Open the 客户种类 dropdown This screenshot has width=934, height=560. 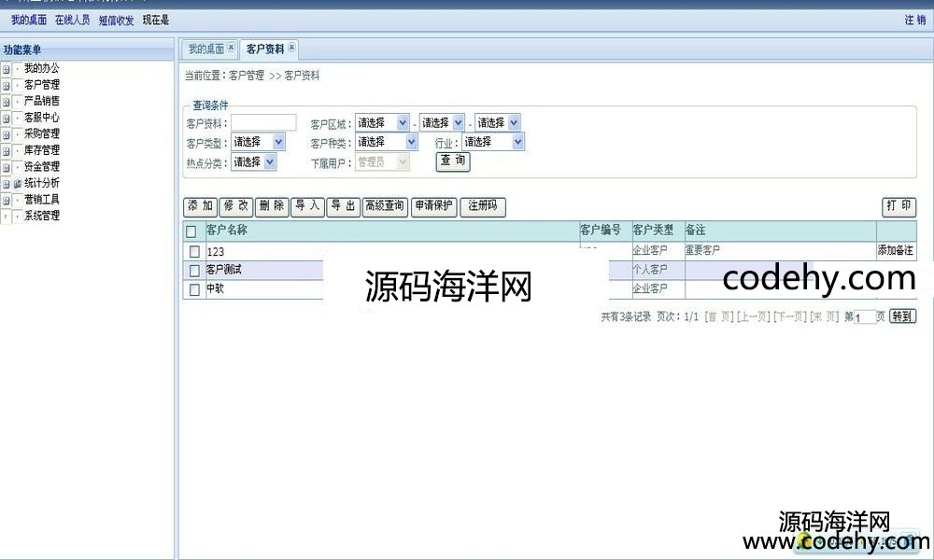tap(386, 142)
